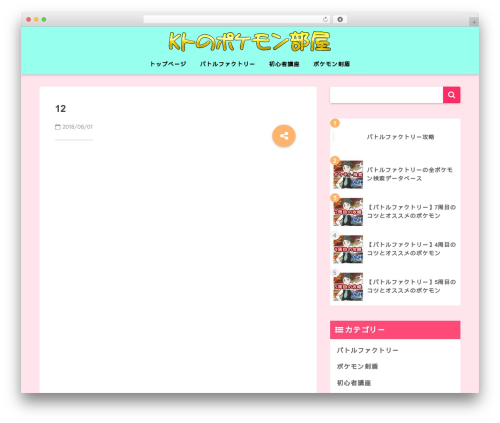Open post about 7周目のコツ
The width and height of the screenshot is (500, 423).
411,211
